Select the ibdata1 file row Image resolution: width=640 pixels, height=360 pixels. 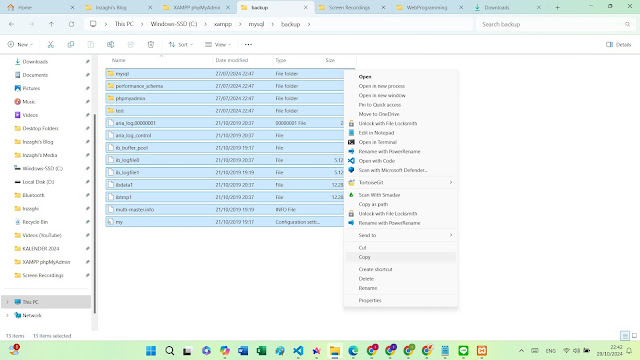[x=224, y=185]
